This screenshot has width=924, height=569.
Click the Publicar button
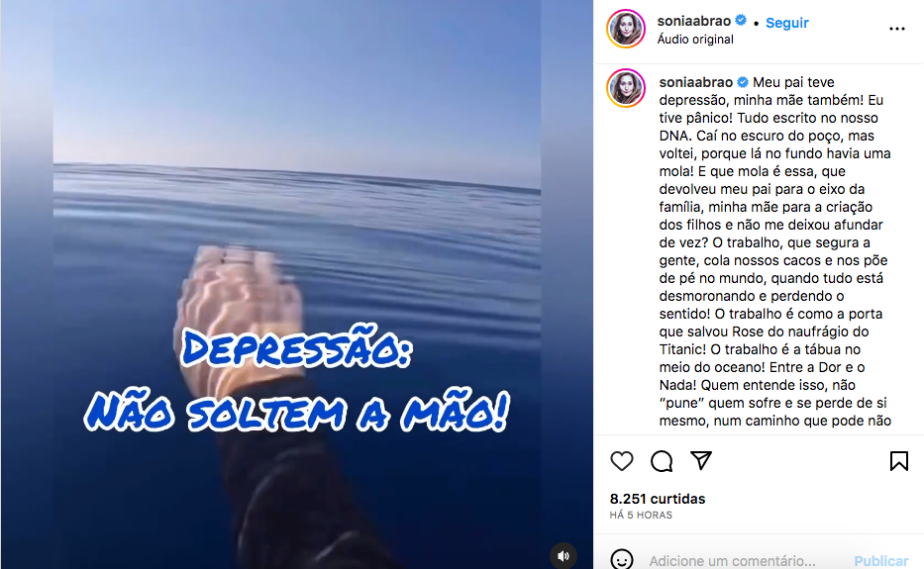(881, 561)
